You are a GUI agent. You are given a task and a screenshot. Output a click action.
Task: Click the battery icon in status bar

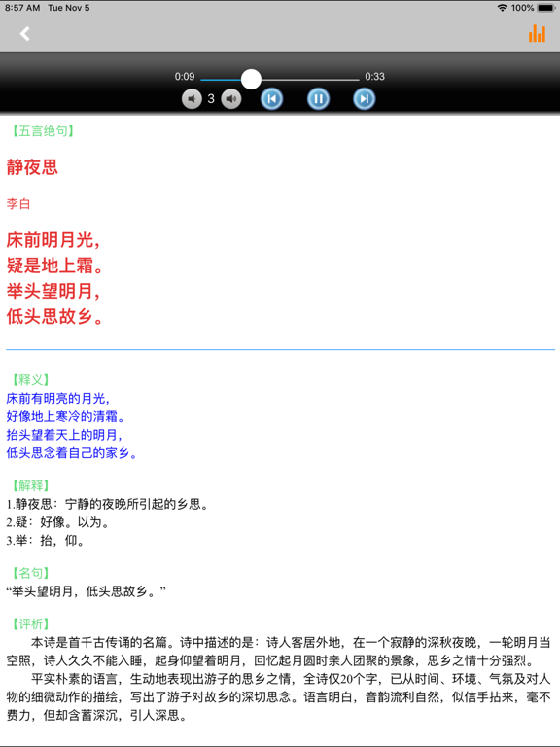tap(546, 8)
